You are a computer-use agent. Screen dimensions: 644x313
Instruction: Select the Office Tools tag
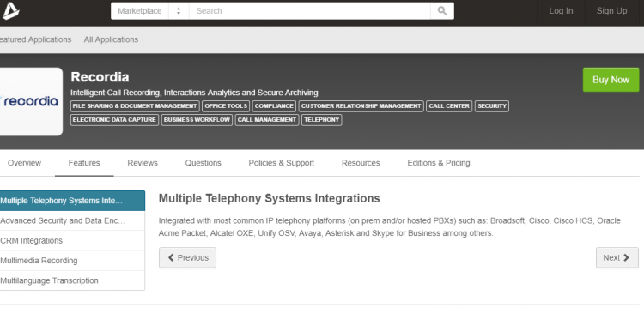pos(226,106)
